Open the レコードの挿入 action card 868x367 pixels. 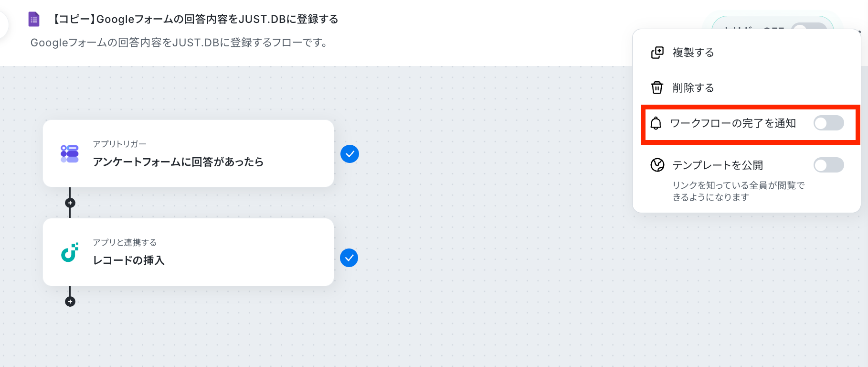point(188,252)
